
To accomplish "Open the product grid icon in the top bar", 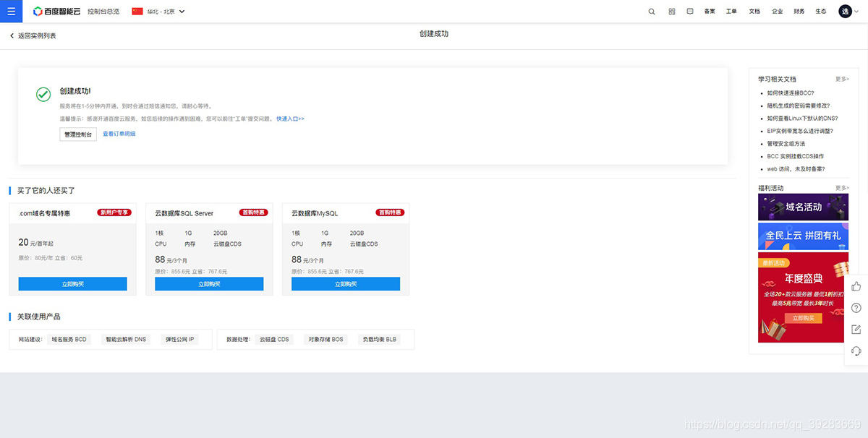I will point(672,12).
